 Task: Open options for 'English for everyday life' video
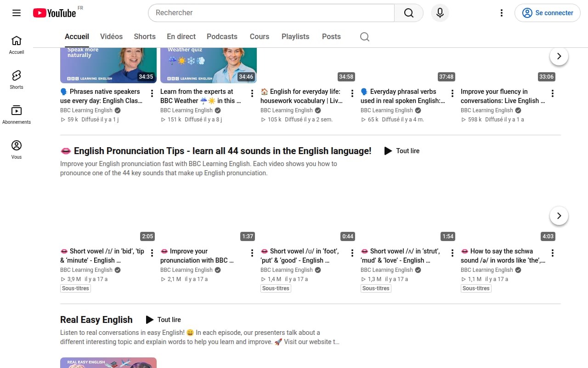point(352,93)
